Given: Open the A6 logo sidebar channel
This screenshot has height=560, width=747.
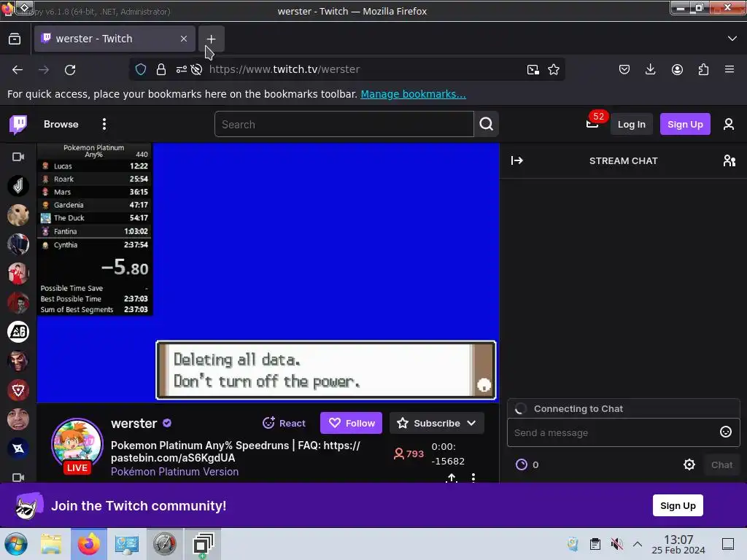Looking at the screenshot, I should point(18,332).
